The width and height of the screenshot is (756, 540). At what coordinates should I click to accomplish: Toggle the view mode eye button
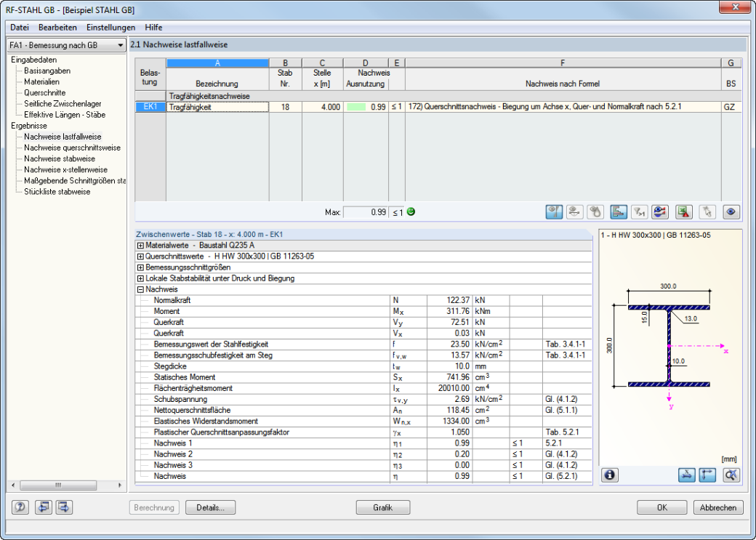731,211
